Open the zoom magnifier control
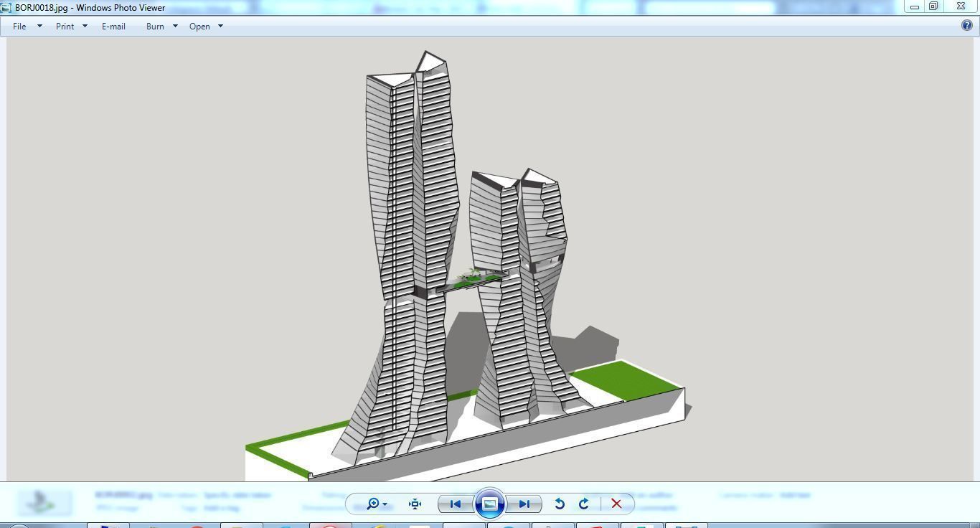This screenshot has width=980, height=528. 377,504
